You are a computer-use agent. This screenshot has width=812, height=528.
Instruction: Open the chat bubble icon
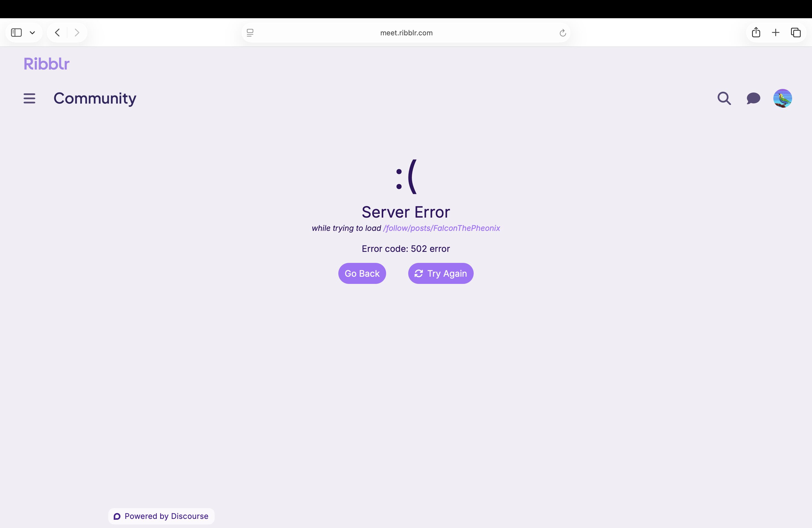pos(753,98)
